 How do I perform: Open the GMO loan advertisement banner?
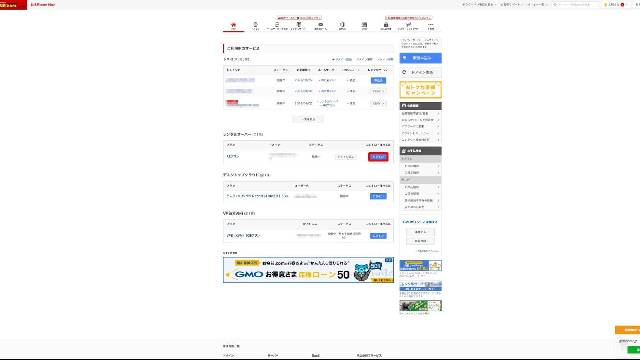click(308, 270)
